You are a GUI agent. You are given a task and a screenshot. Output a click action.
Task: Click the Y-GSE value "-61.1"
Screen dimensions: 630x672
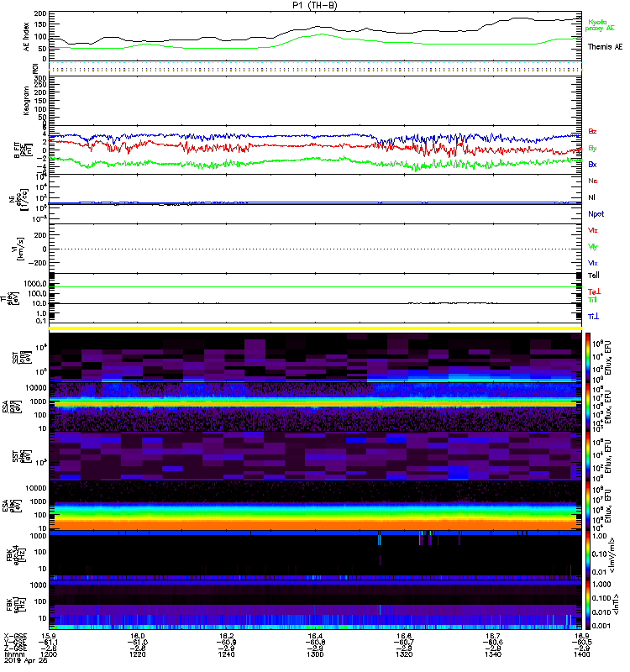coord(49,642)
